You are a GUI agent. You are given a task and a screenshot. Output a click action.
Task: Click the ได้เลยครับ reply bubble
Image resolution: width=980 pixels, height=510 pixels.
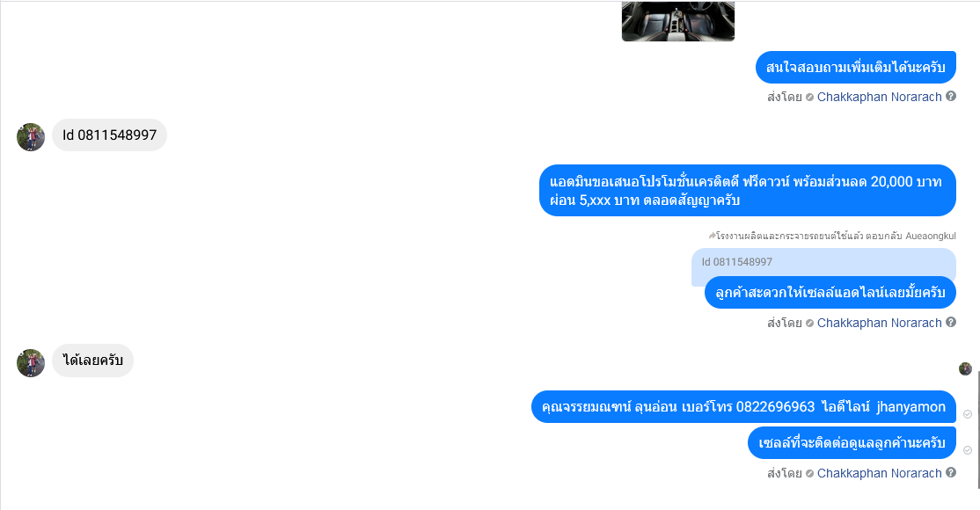92,361
